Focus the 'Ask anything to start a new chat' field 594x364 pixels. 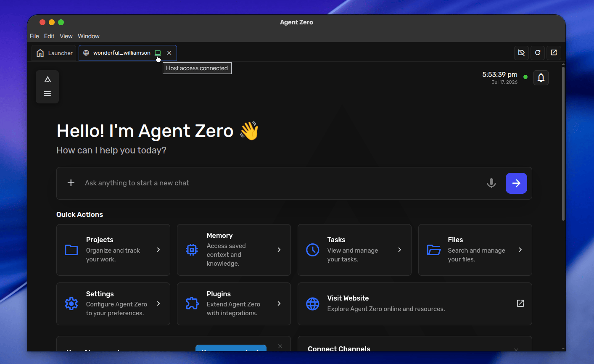point(281,183)
